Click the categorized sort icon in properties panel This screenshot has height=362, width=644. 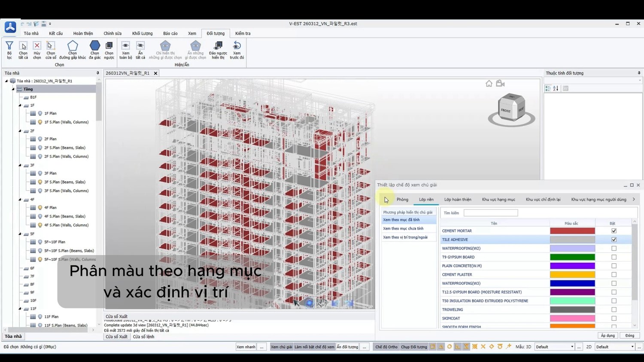pos(548,88)
